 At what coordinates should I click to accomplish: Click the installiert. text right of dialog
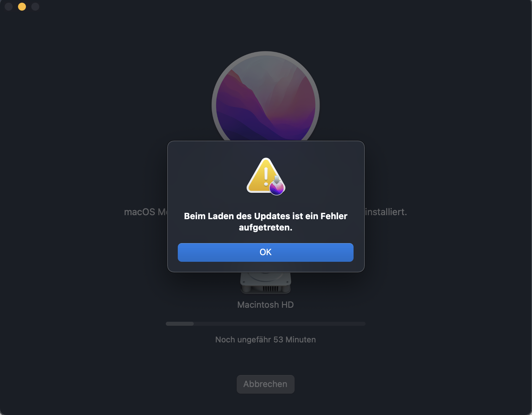[x=386, y=212]
